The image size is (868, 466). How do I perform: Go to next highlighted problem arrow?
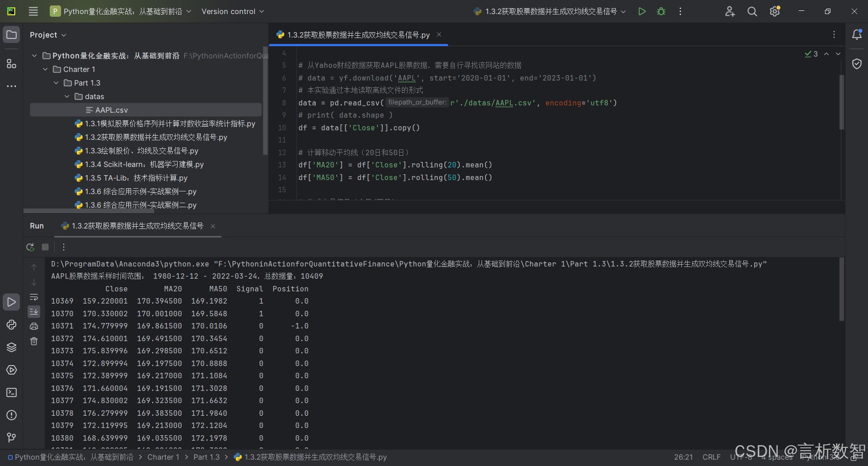[838, 54]
